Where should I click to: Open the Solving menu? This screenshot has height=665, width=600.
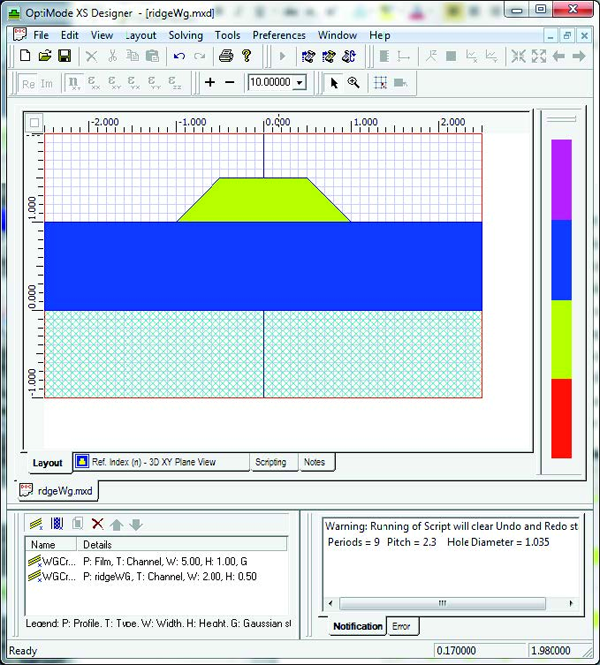(186, 35)
